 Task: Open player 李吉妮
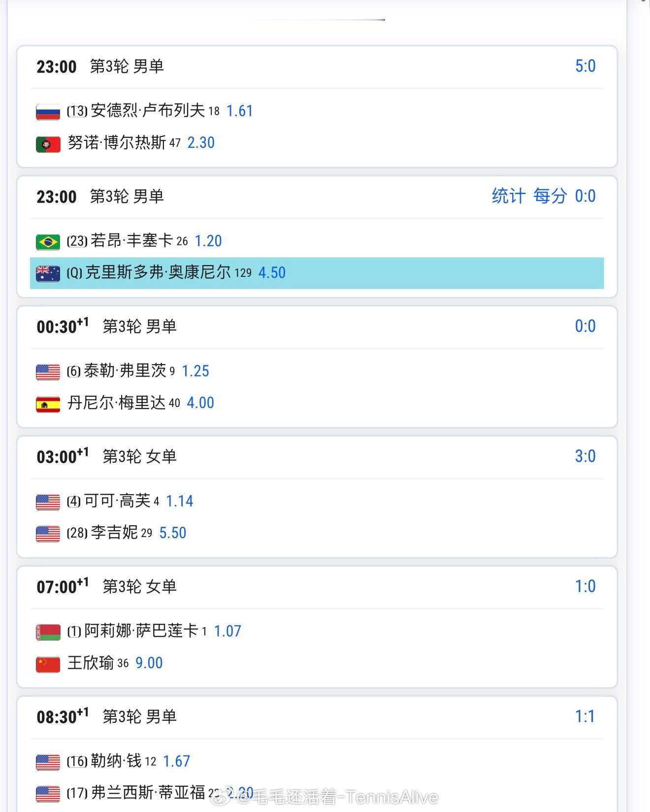click(x=114, y=533)
